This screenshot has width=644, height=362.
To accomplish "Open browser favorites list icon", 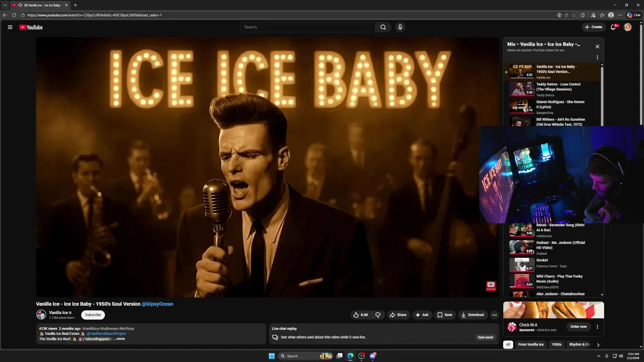I will (602, 15).
